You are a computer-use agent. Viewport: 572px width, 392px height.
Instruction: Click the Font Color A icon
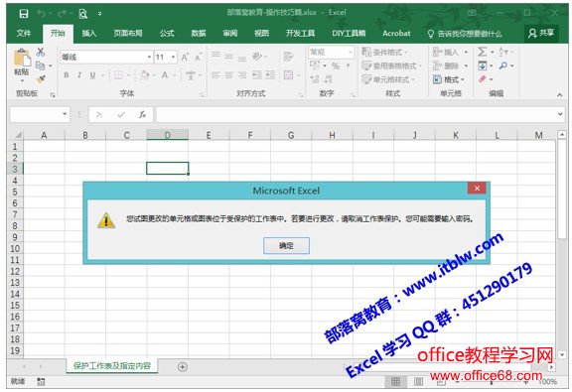click(x=165, y=75)
